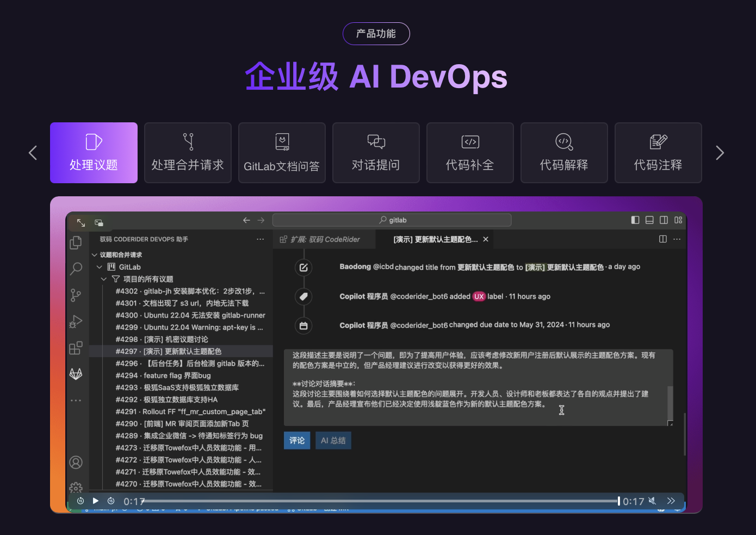Screen dimensions: 756x535
Task: Open the video more options double-chevron
Action: click(x=671, y=501)
